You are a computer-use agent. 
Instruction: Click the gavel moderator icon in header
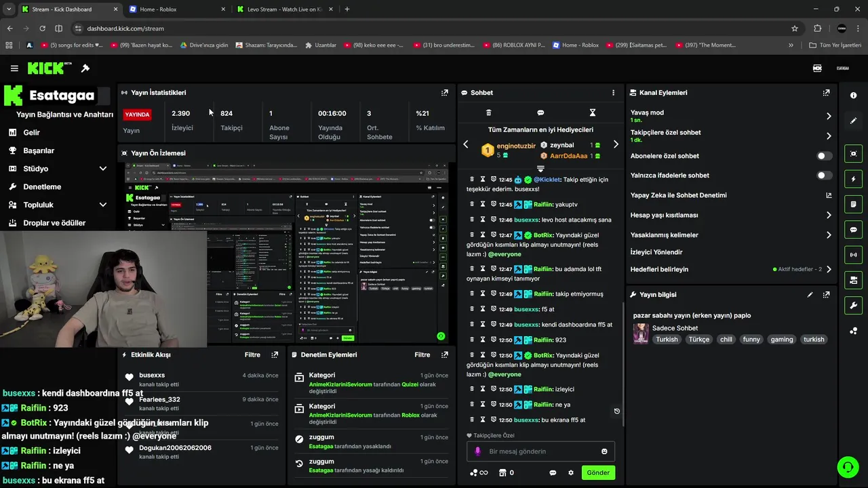pos(85,68)
